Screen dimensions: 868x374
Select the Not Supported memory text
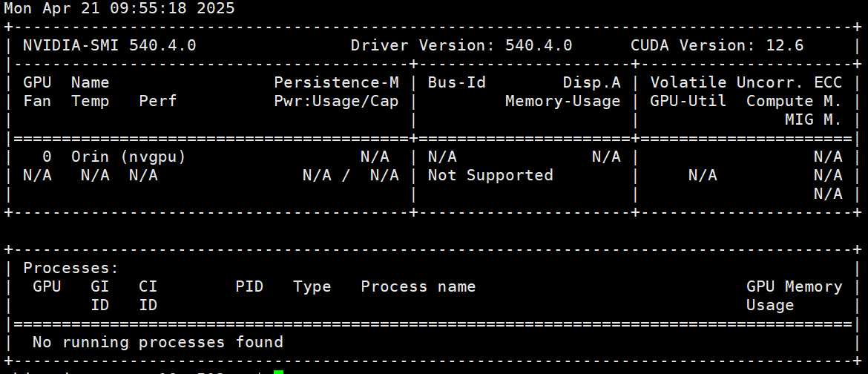[x=490, y=175]
